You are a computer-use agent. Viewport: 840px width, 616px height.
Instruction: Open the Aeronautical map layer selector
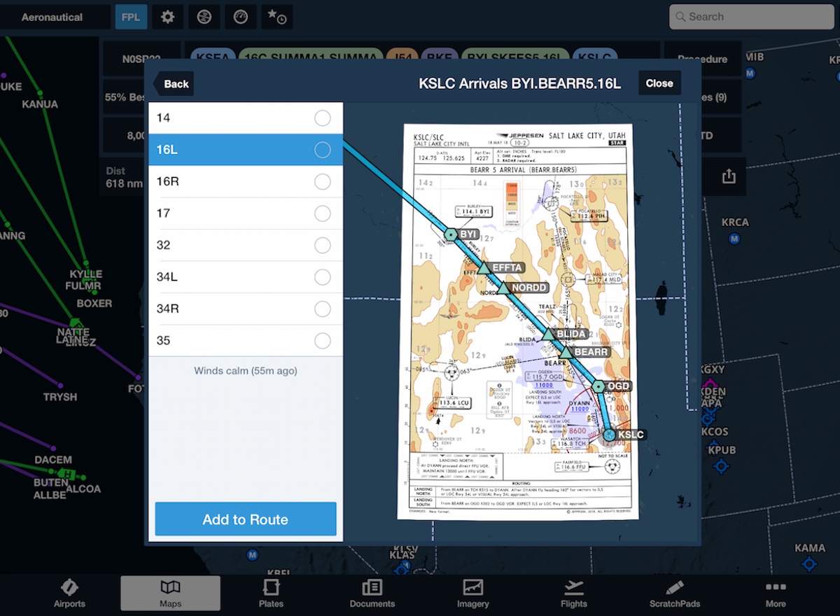coord(53,17)
